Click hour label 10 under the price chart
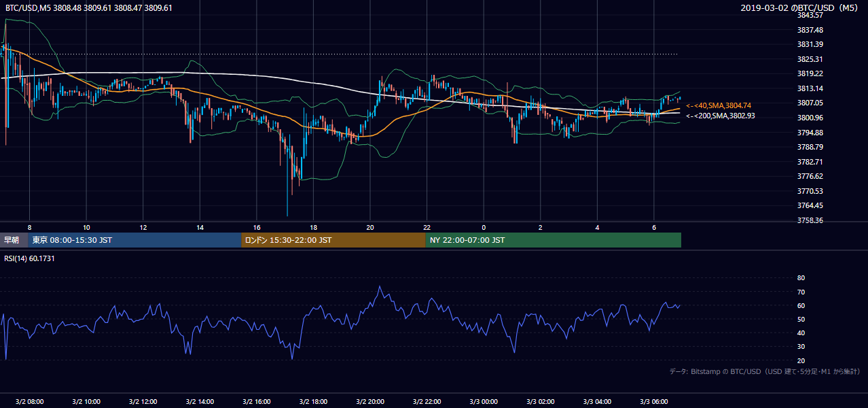 tap(86, 227)
